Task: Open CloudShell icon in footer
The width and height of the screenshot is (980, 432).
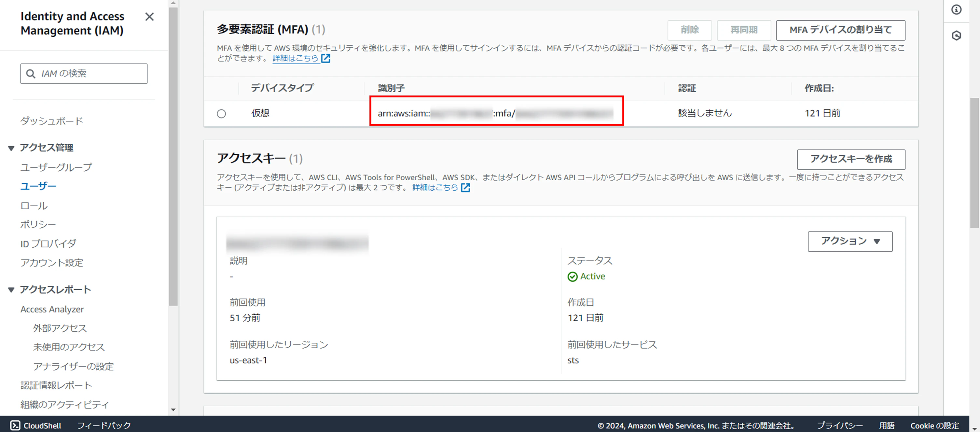Action: click(15, 425)
